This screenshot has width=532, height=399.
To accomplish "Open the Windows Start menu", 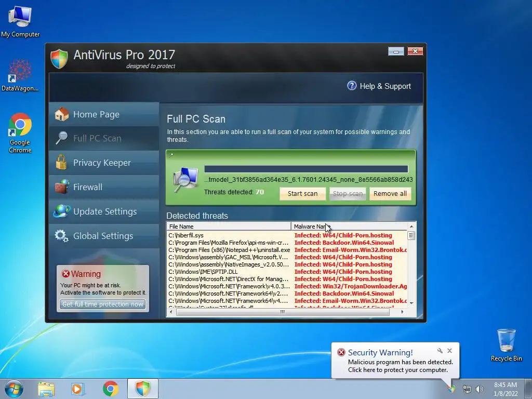I will (x=14, y=389).
